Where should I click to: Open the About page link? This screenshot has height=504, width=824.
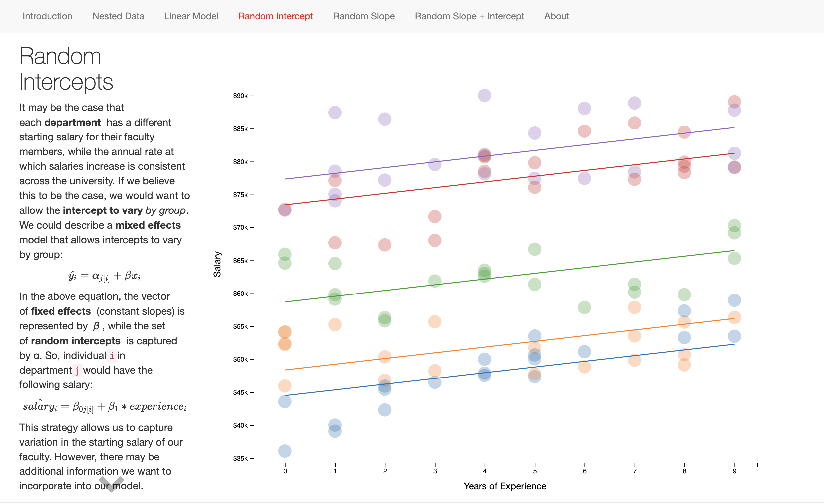(556, 16)
